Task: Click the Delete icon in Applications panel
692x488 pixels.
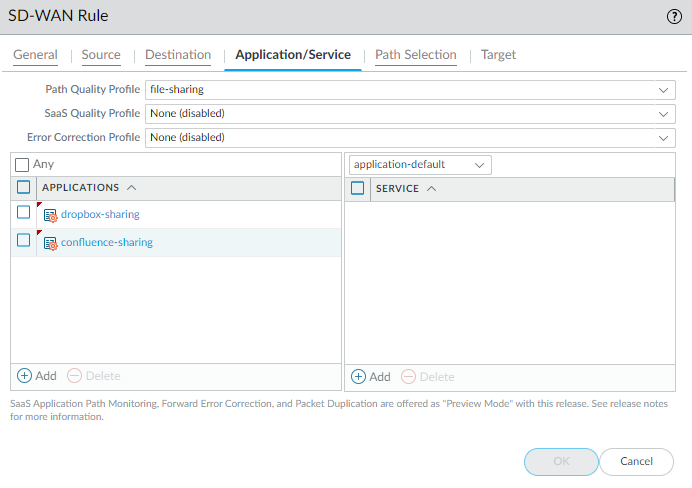Action: point(74,376)
